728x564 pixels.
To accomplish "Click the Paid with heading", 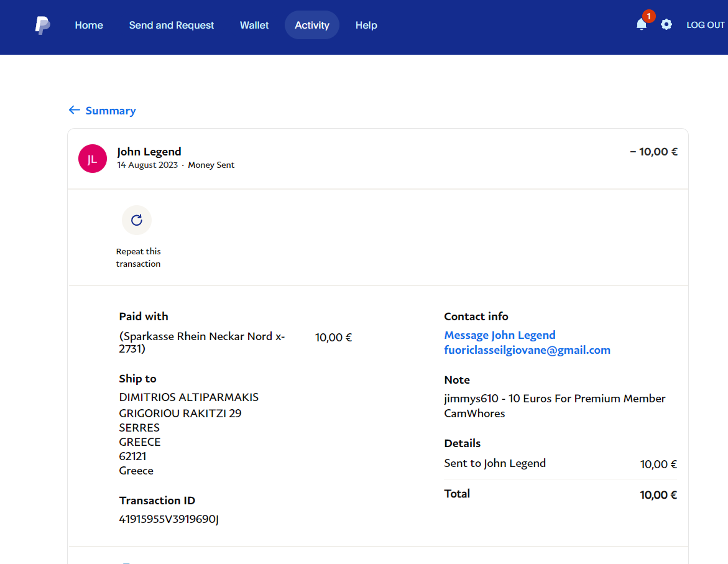I will pos(144,317).
